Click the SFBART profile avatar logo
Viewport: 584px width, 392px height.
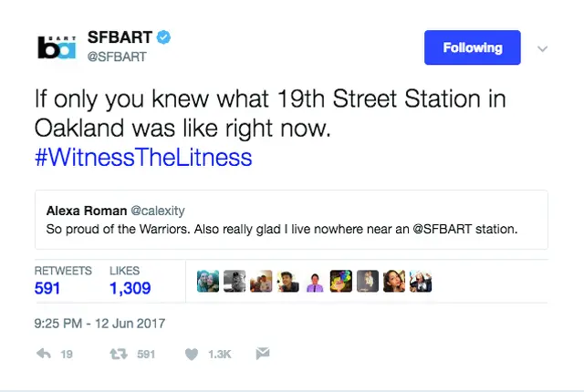(57, 46)
